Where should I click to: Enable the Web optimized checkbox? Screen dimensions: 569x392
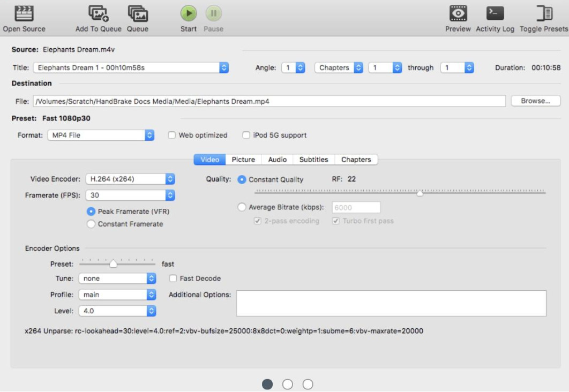pyautogui.click(x=172, y=135)
